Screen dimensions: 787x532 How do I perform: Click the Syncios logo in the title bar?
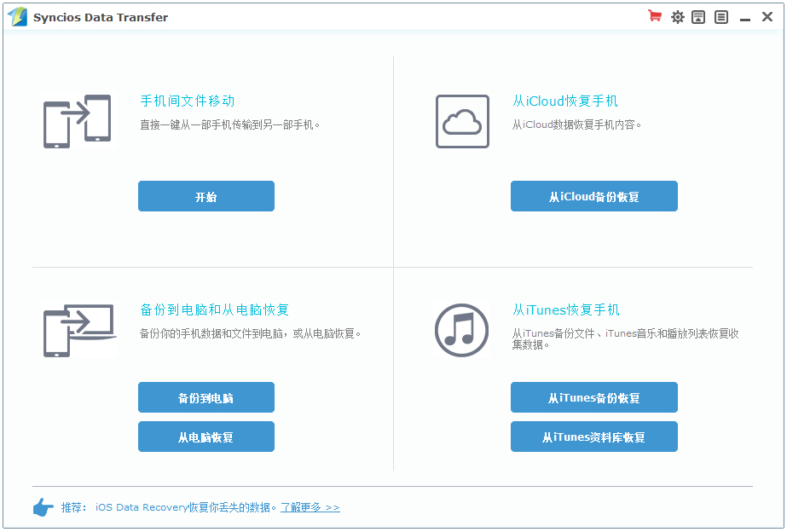pos(17,16)
